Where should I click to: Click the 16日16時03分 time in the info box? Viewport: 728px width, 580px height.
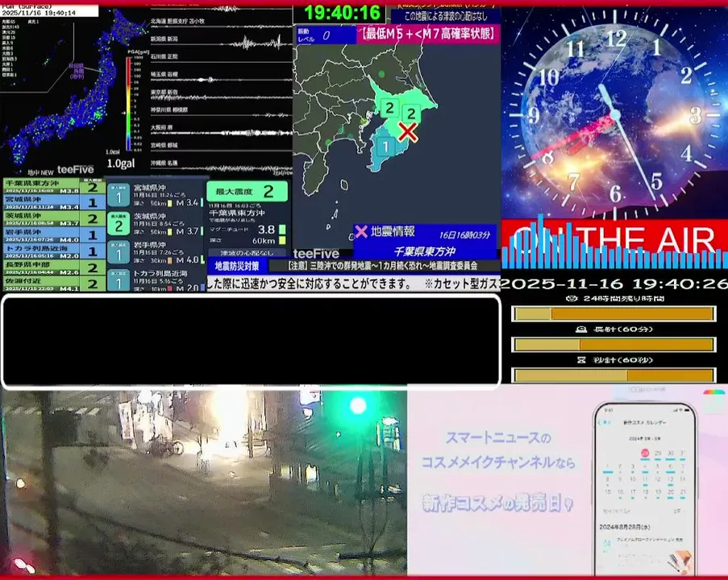click(x=464, y=234)
